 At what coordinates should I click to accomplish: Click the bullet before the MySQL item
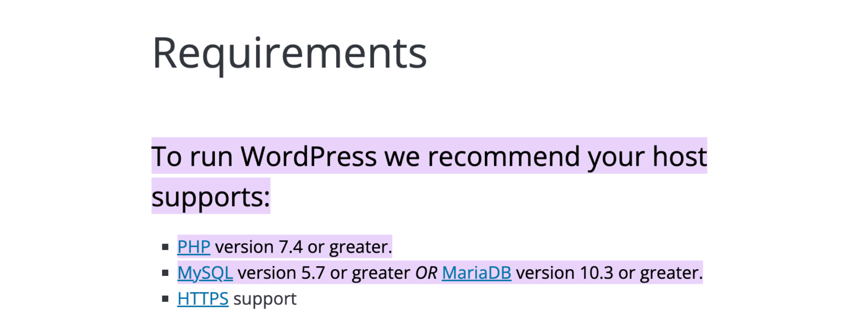click(x=166, y=273)
